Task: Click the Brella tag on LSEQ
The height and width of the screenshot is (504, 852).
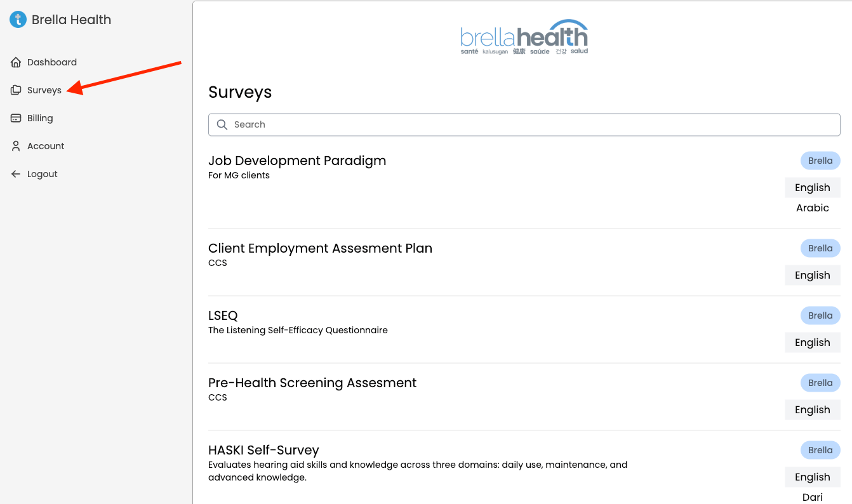Action: 820,315
